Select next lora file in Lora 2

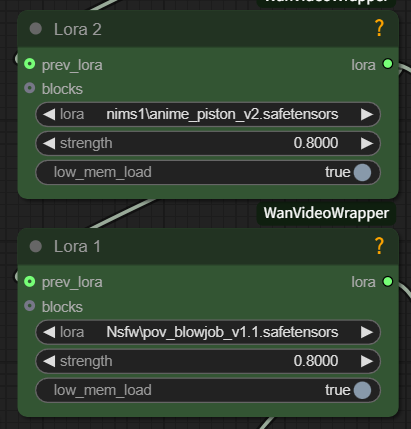pos(367,114)
